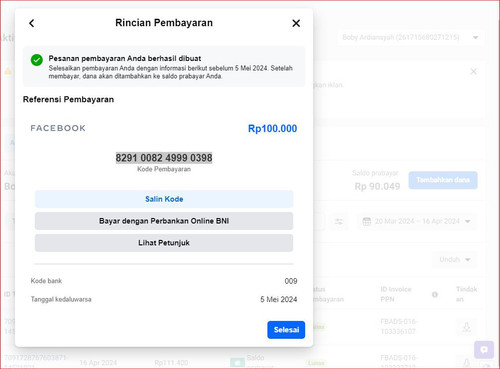
Task: Open Boby Ardiansyah account dropdown
Action: pyautogui.click(x=410, y=37)
